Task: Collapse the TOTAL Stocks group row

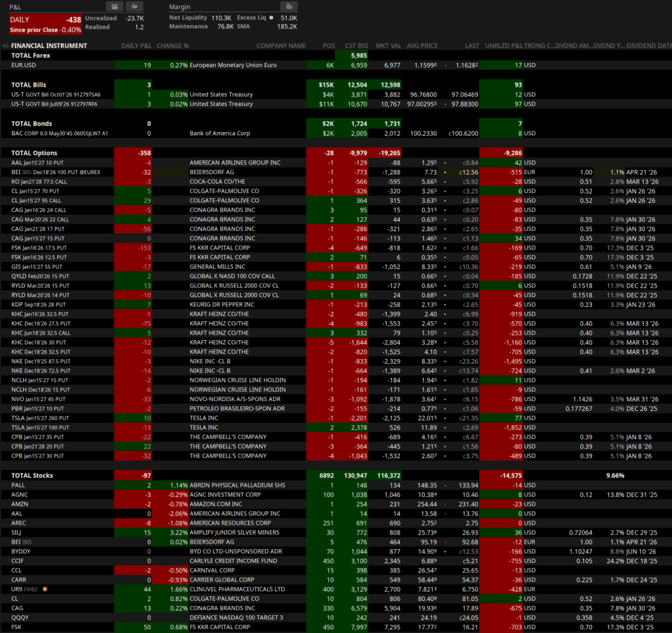Action: point(31,475)
